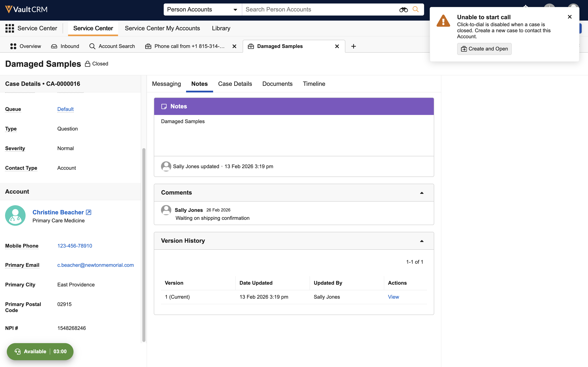Click the binoculars advanced search icon
Viewport: 588px width, 367px height.
click(x=403, y=10)
